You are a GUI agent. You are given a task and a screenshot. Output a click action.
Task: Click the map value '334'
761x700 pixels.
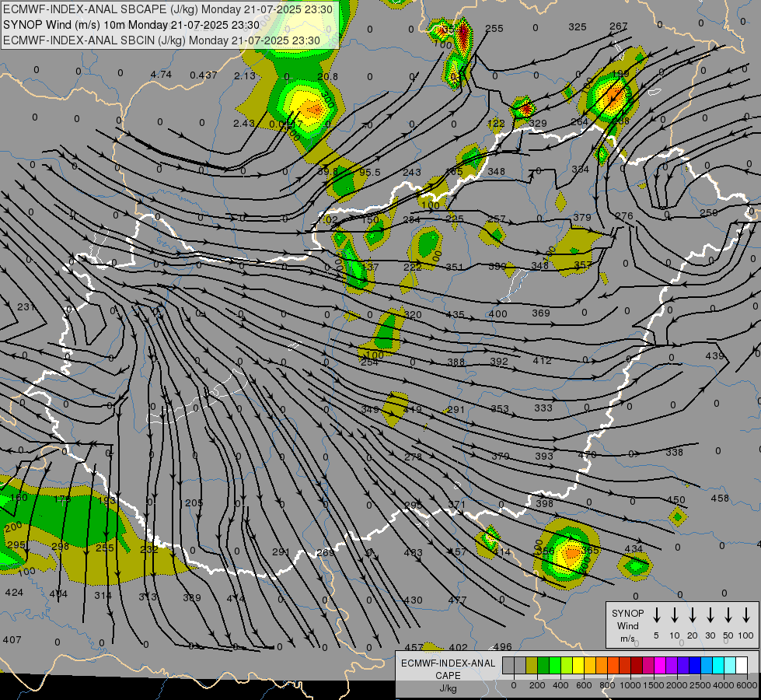[x=580, y=169]
